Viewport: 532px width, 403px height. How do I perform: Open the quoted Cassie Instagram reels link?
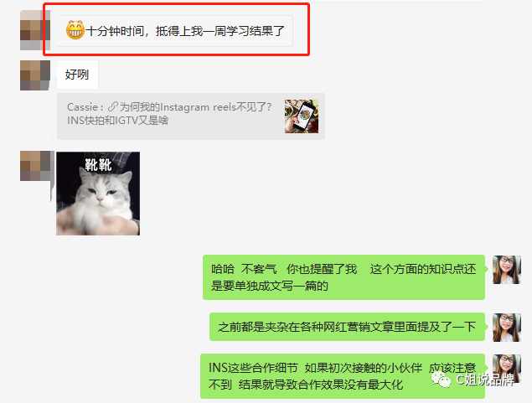(191, 116)
